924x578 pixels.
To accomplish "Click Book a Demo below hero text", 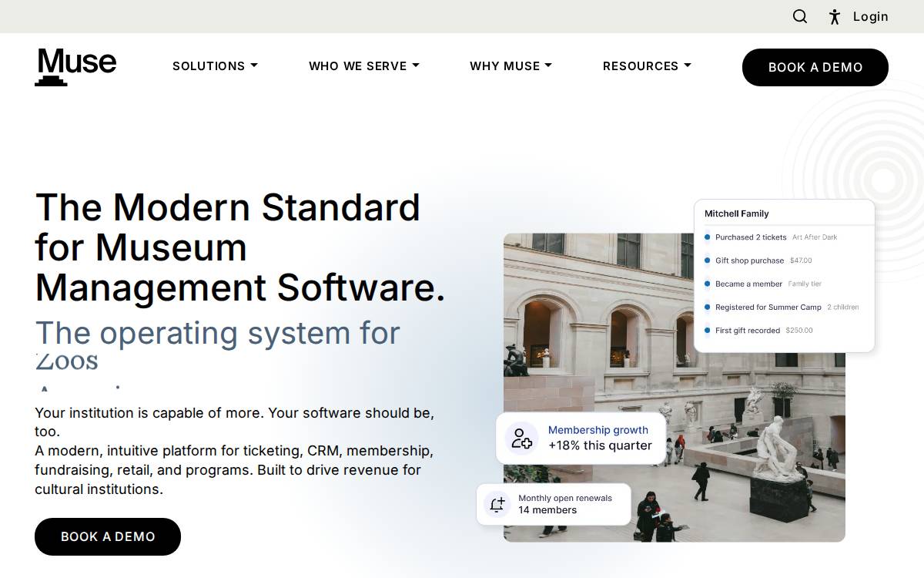I will tap(108, 536).
